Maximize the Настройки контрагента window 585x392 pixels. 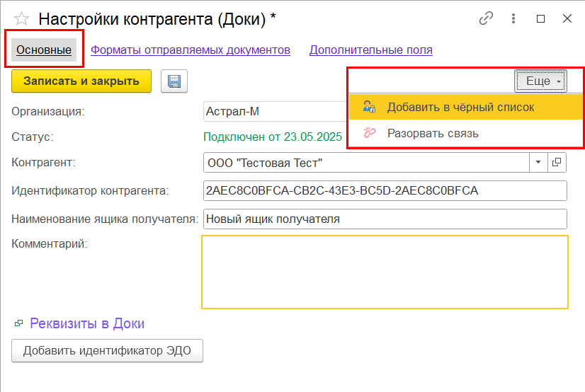pos(540,18)
